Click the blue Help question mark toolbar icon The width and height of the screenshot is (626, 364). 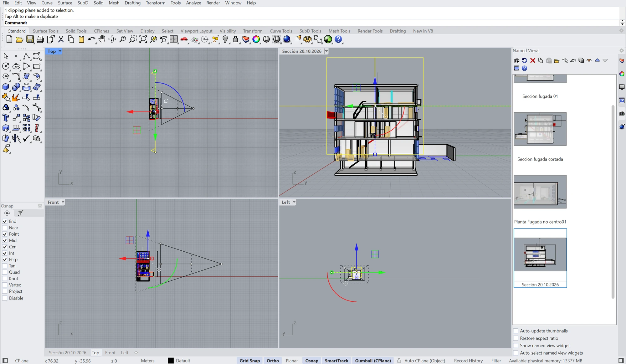[338, 39]
